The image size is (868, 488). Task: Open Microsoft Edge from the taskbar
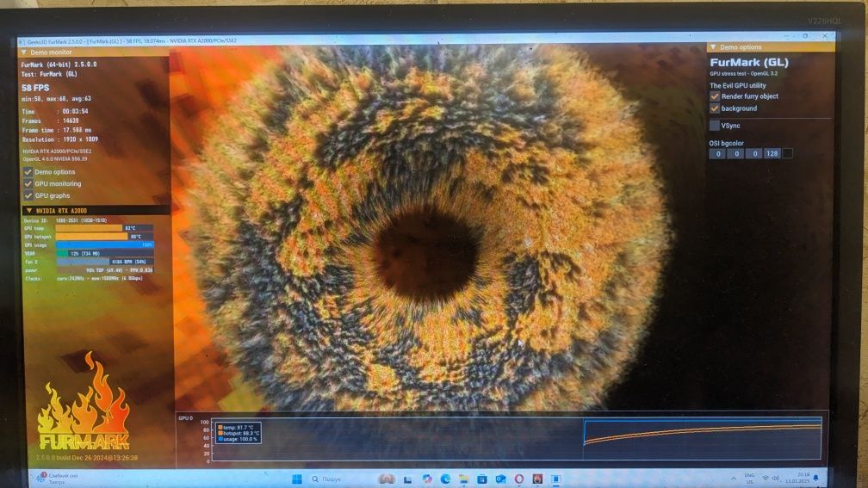445,479
